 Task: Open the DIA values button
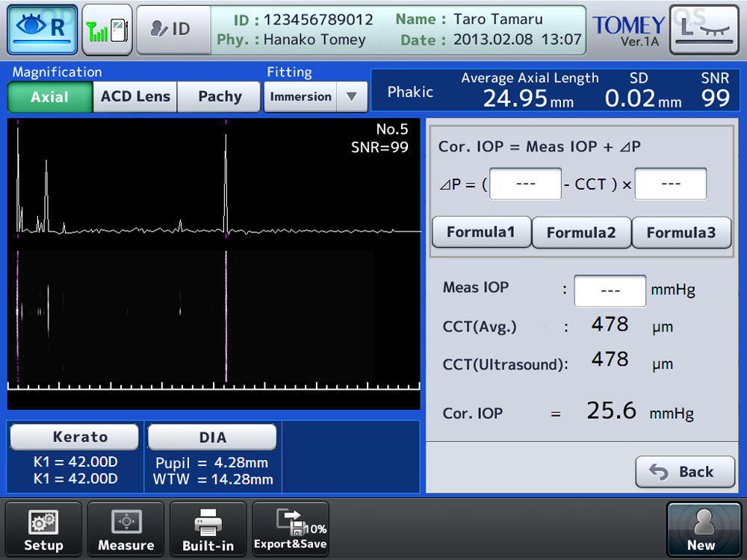(x=212, y=437)
